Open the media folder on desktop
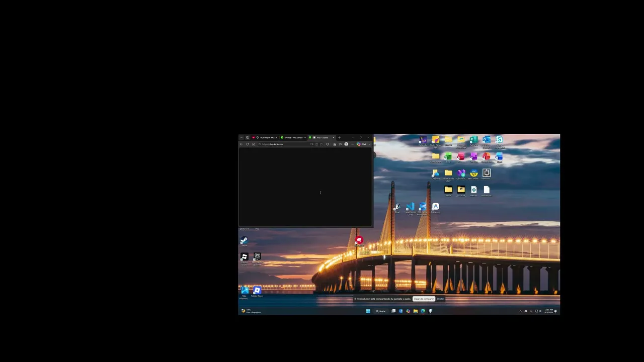The image size is (644, 362). coord(448,191)
